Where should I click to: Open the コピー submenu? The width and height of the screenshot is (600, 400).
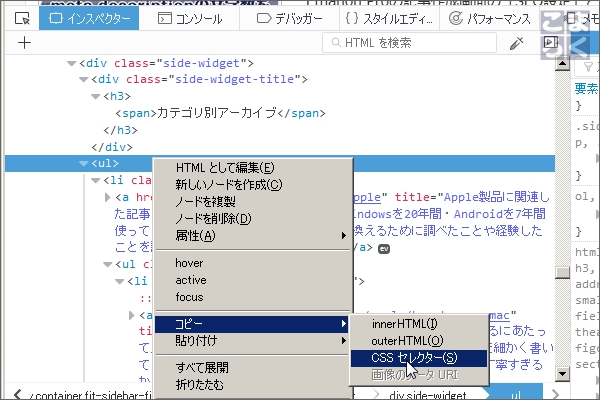click(253, 324)
